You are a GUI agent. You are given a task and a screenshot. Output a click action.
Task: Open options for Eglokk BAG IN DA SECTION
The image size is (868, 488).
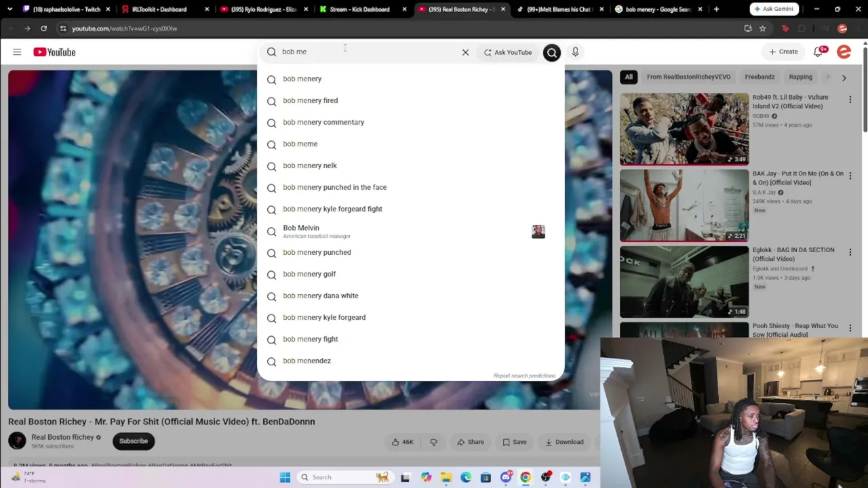point(850,252)
